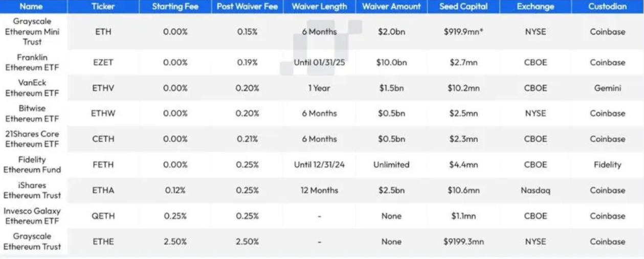644x259 pixels.
Task: Click the $1.5bn waiver amount
Action: 391,88
